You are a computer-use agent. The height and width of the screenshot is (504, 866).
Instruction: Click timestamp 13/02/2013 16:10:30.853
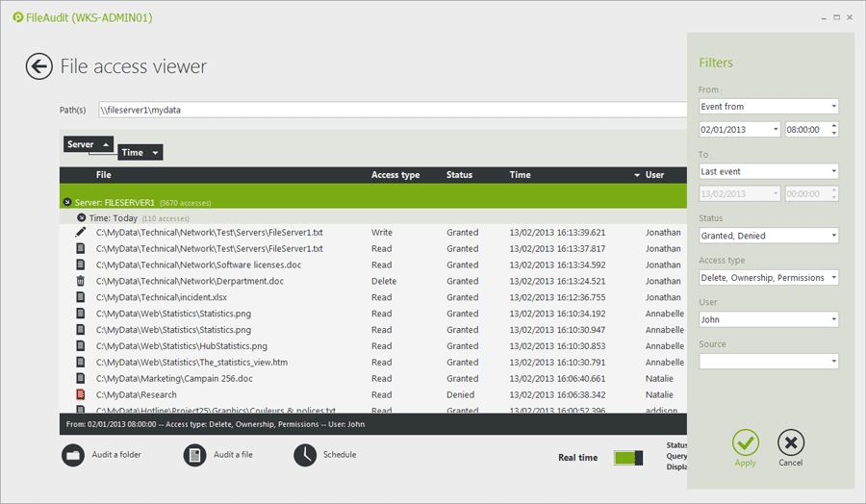click(x=557, y=346)
